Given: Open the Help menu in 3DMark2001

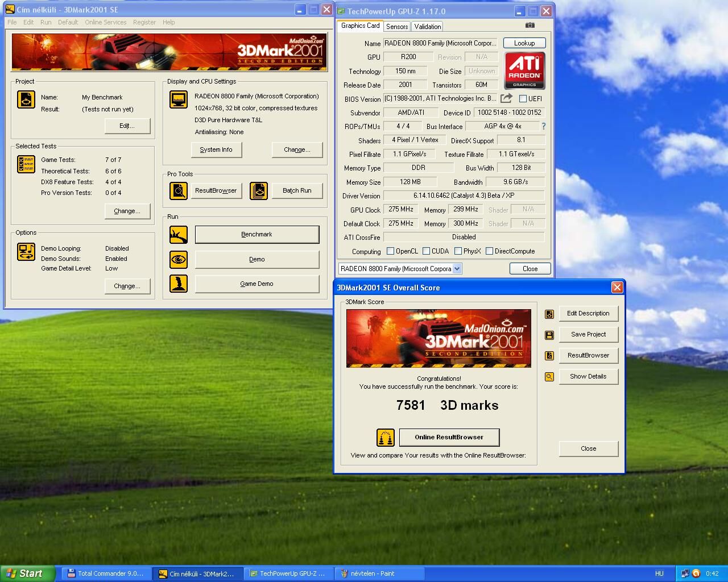Looking at the screenshot, I should point(169,22).
